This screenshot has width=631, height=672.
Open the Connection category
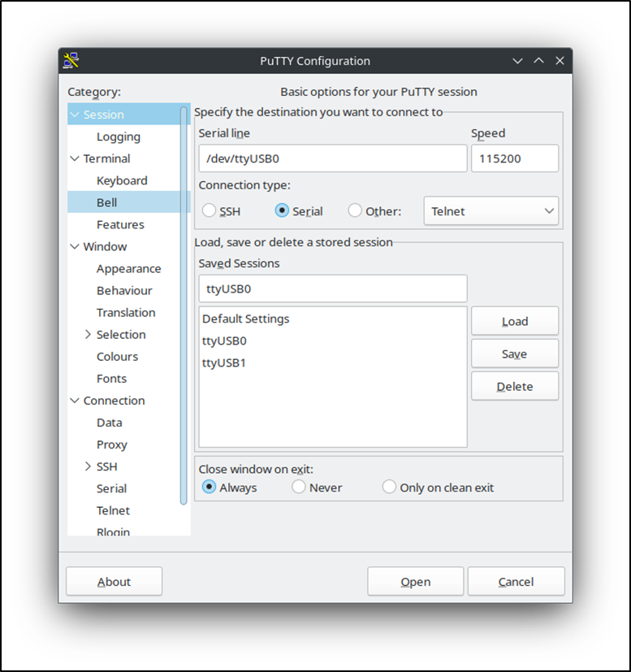coord(114,401)
